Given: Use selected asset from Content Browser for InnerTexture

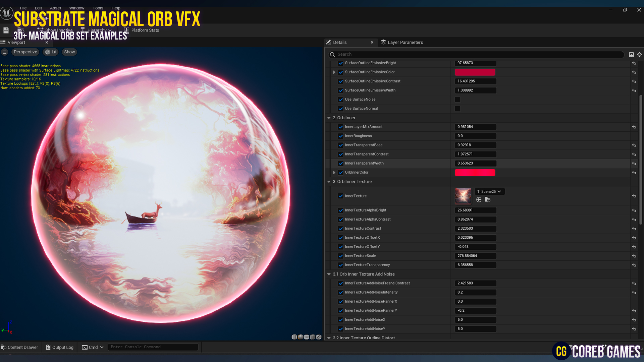Looking at the screenshot, I should (479, 200).
